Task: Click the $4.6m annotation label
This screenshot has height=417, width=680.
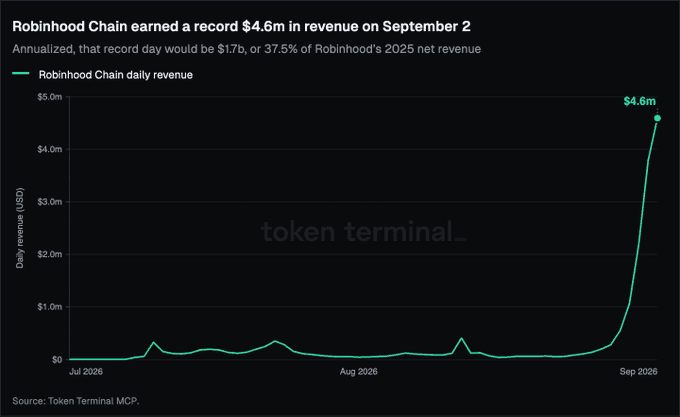Action: click(640, 101)
